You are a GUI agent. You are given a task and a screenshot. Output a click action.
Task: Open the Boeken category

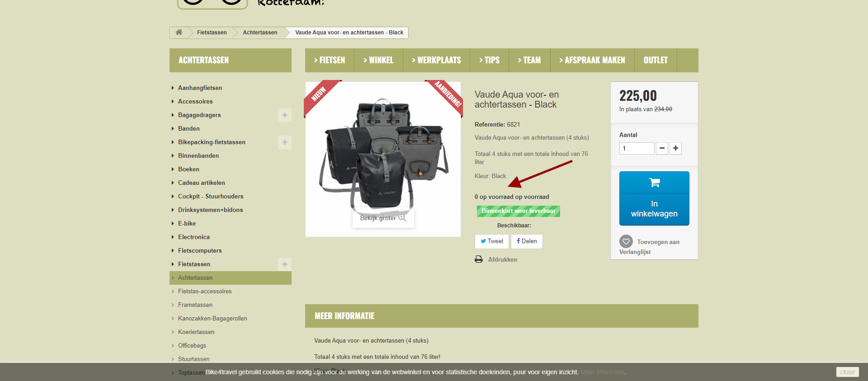coord(189,169)
